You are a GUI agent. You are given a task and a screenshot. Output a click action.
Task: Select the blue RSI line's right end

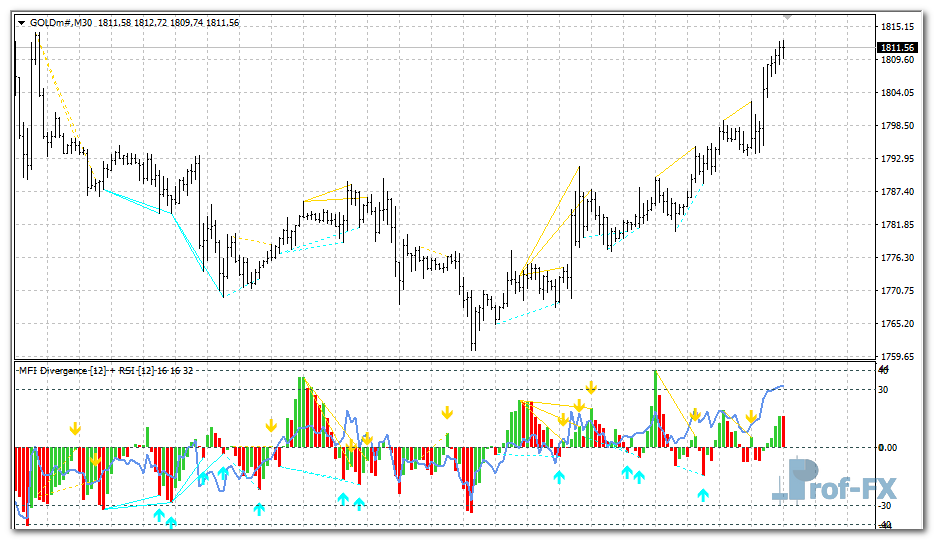pyautogui.click(x=782, y=386)
